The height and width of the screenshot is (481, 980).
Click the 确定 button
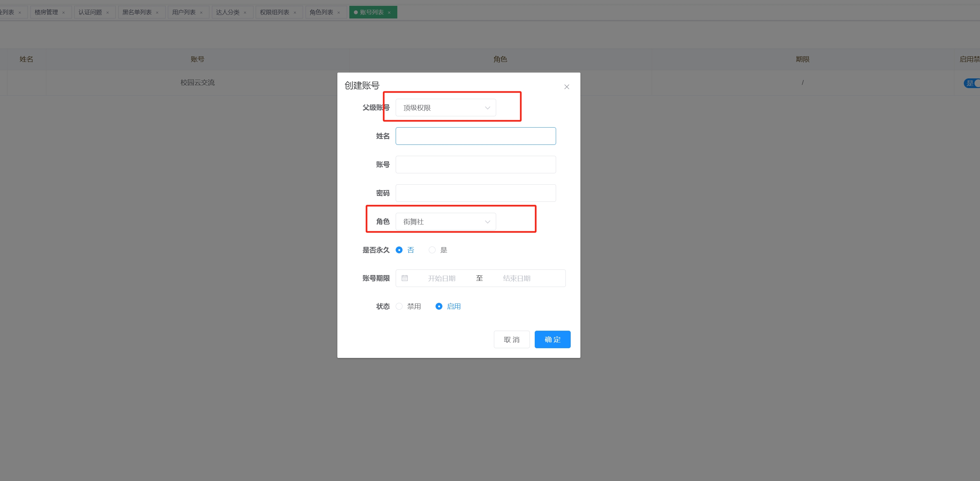pos(553,339)
